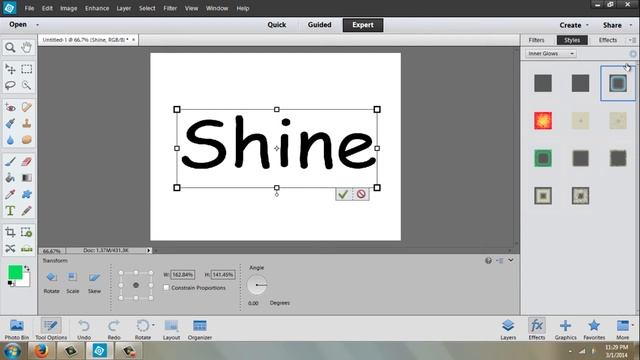Open status bar document info arrow
Image resolution: width=640 pixels, height=360 pixels.
149,251
